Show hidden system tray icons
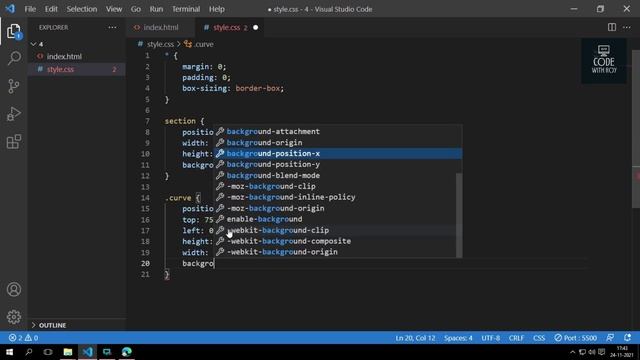This screenshot has height=360, width=640. (572, 352)
